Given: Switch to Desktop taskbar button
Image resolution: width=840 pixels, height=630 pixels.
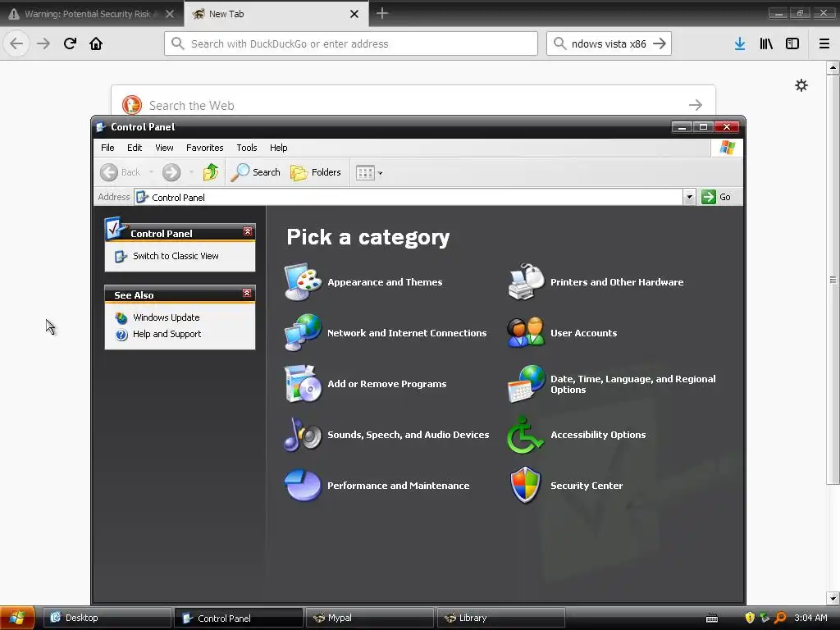Looking at the screenshot, I should tap(107, 618).
